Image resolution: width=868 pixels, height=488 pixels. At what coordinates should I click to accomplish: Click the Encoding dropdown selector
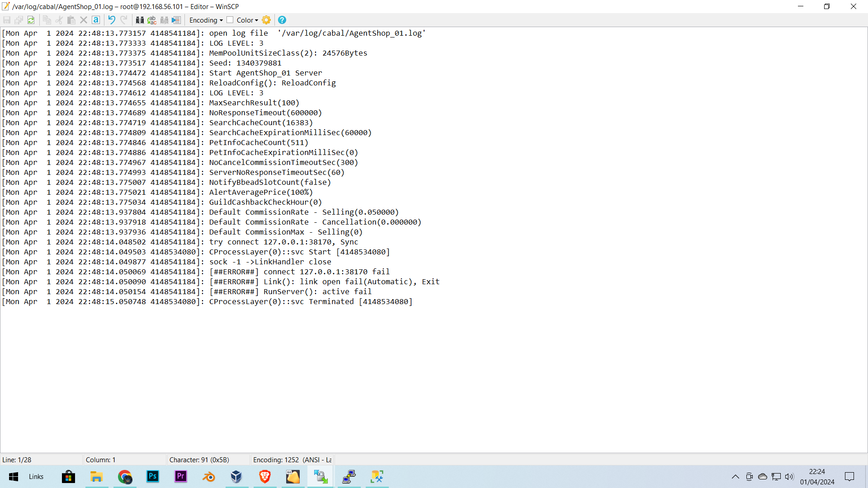206,20
